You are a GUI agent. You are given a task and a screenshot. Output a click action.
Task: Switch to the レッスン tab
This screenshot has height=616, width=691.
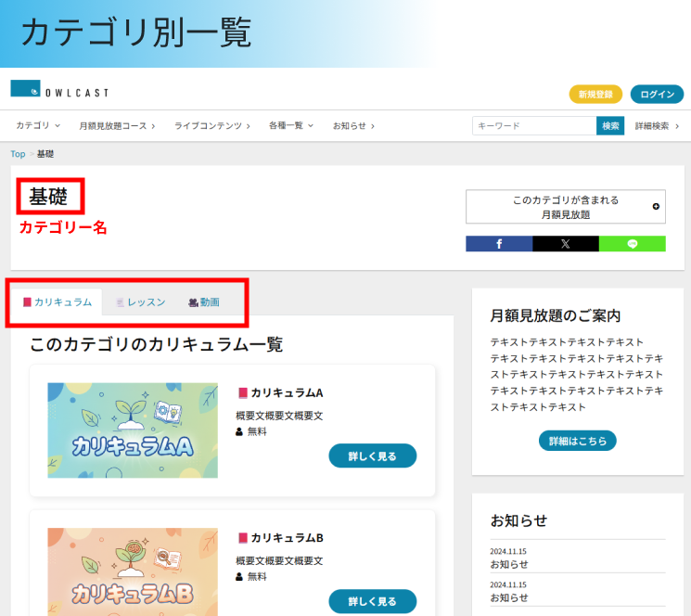140,302
